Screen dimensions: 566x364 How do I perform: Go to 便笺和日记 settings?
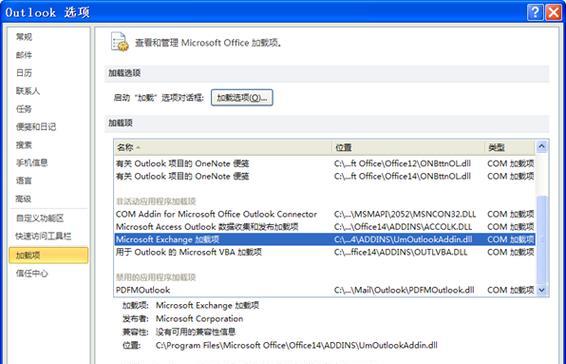click(x=36, y=127)
